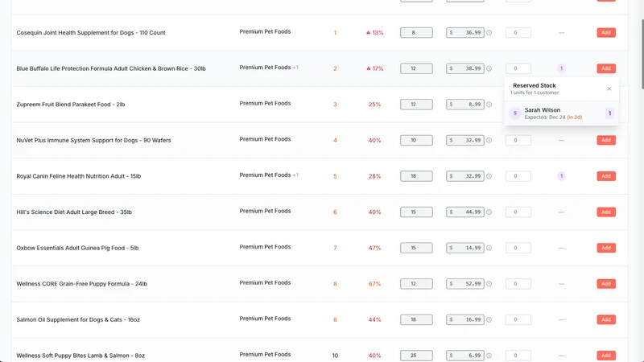Open reserved stock badge for Blue Buffalo row
The image size is (644, 362).
click(561, 68)
